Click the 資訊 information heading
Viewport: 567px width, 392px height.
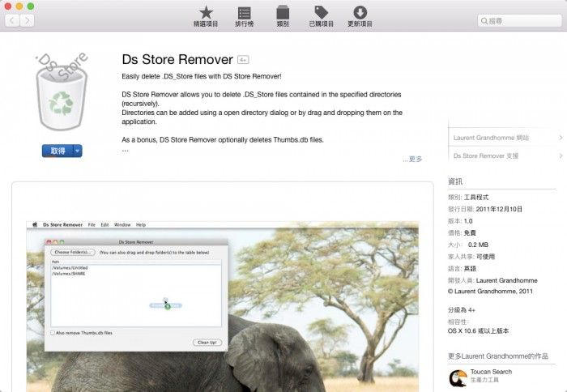click(455, 181)
